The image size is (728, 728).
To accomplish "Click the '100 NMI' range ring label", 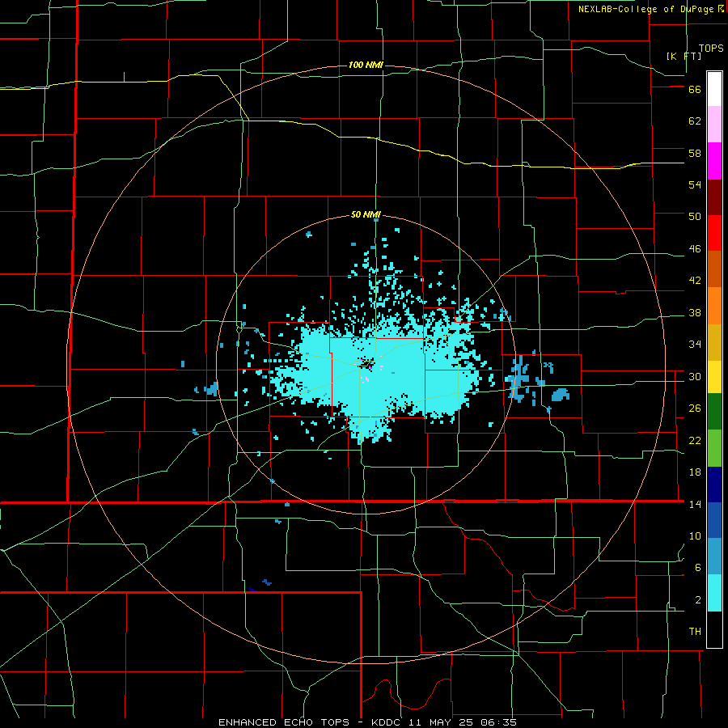I will [x=366, y=65].
